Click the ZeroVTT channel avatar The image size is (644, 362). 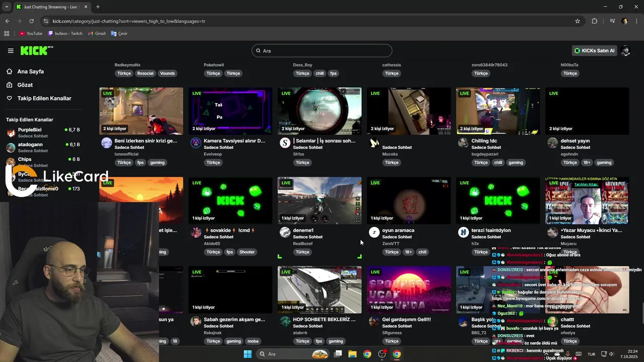(x=374, y=232)
